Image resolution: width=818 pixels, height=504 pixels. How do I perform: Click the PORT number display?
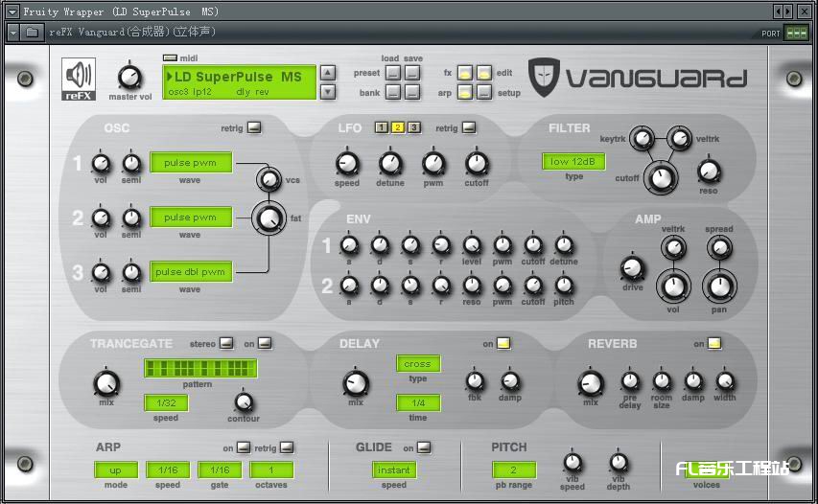point(796,33)
